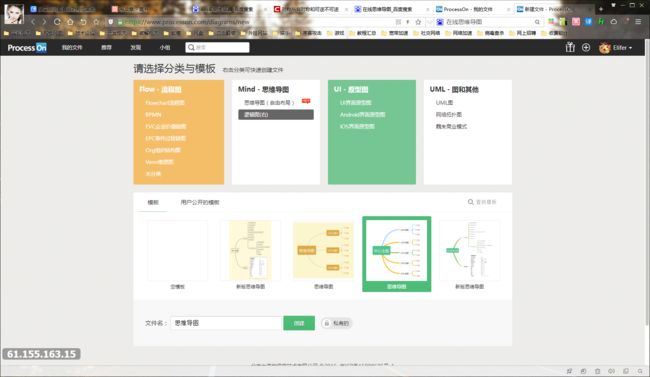Bookmark page with the star icon left of the address bar
The height and width of the screenshot is (377, 650).
96,22
